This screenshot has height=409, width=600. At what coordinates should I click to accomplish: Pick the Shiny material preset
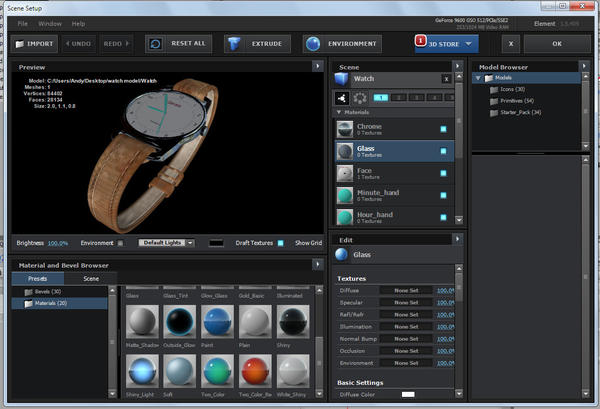point(293,322)
